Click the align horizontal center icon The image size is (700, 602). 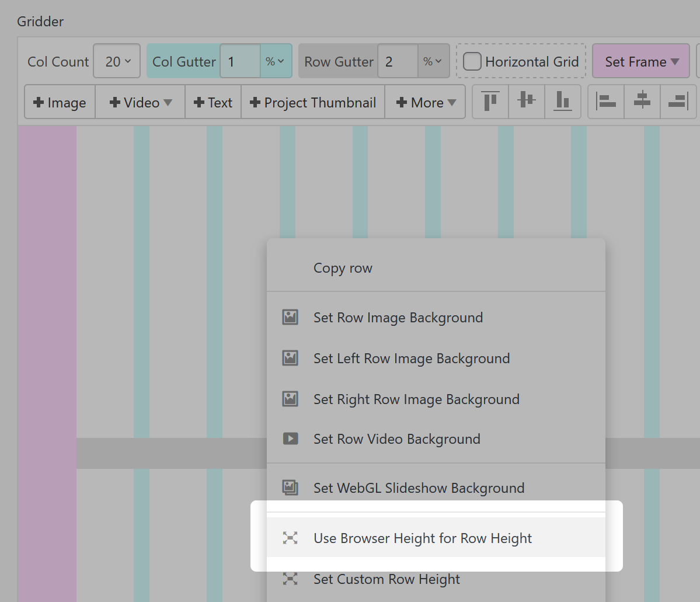click(x=642, y=102)
